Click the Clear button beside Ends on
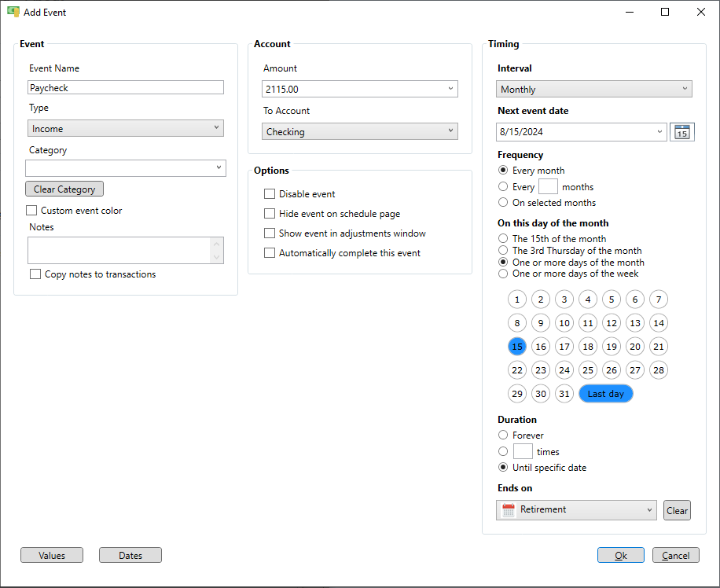720x588 pixels. pyautogui.click(x=677, y=510)
